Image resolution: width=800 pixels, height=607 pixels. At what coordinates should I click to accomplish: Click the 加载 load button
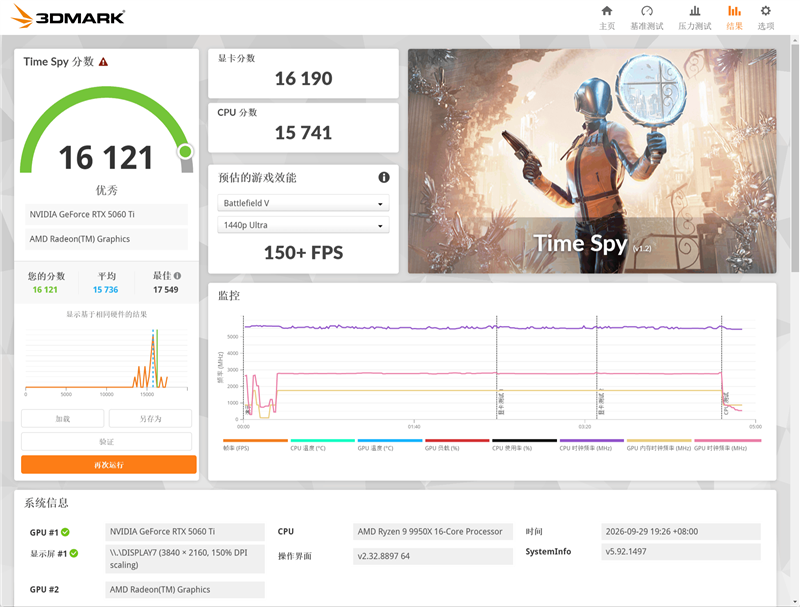[63, 419]
